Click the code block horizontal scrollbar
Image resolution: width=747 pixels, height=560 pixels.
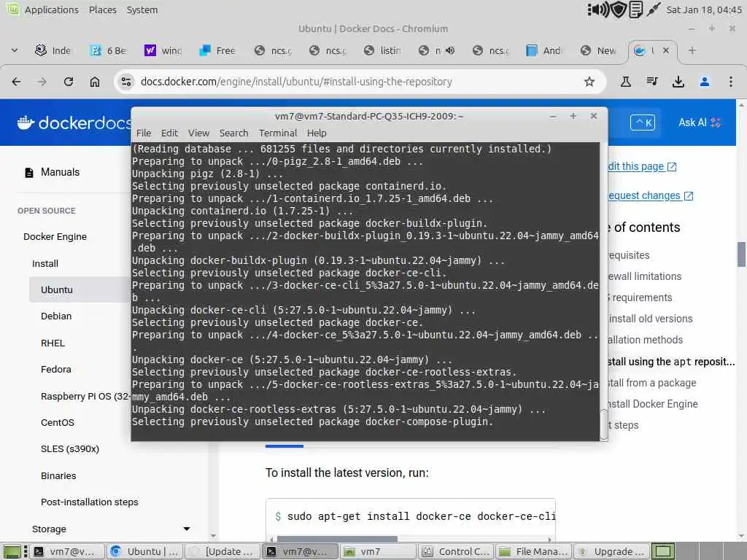click(x=337, y=539)
